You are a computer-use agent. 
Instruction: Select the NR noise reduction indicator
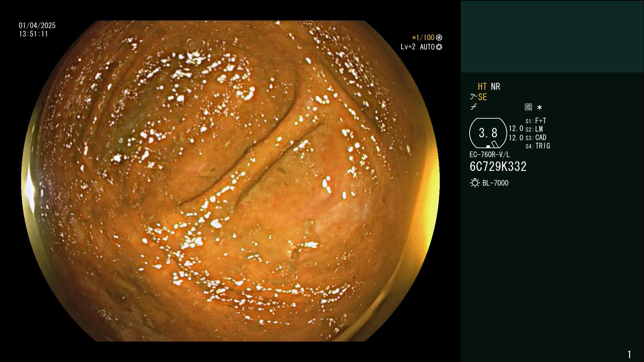coord(495,86)
